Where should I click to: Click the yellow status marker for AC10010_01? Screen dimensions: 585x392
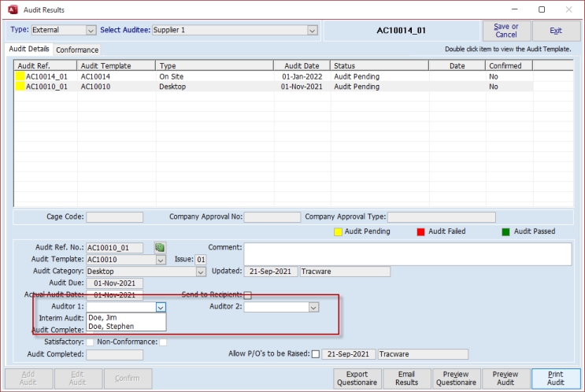20,87
